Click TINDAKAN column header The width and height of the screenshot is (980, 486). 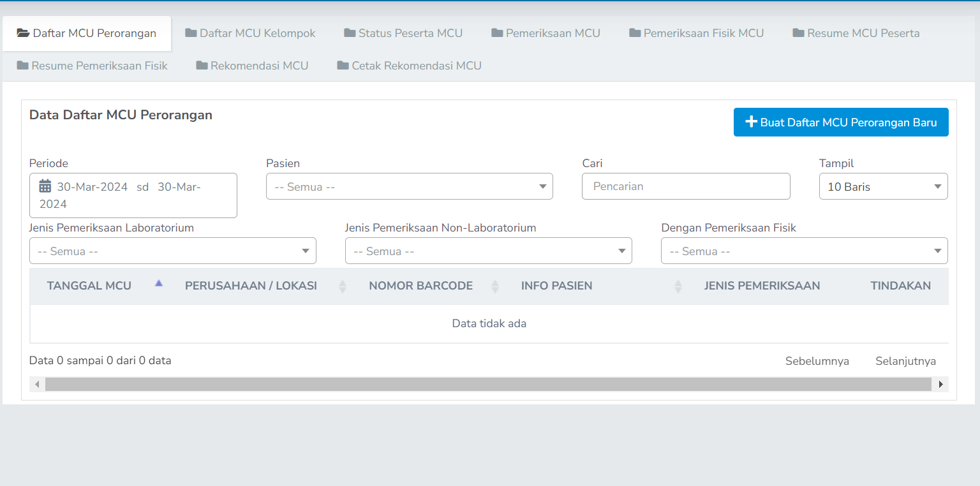click(x=901, y=286)
